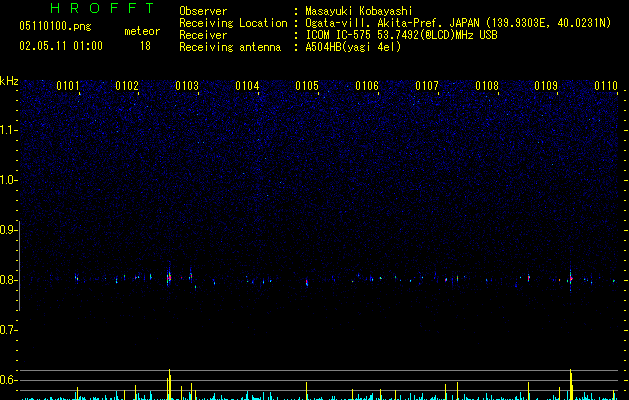Click the date stamp 02.05.11 01:00

coord(61,46)
